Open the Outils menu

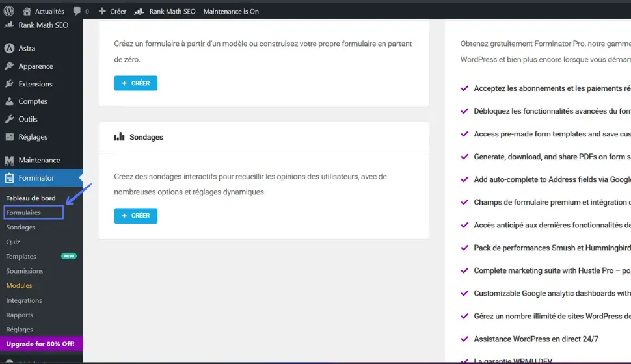(x=28, y=119)
